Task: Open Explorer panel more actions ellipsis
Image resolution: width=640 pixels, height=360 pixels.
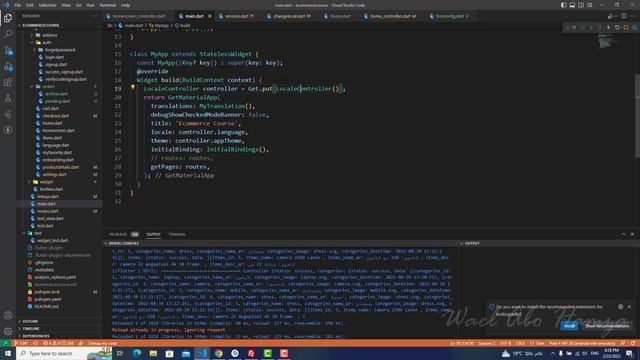Action: coord(95,16)
